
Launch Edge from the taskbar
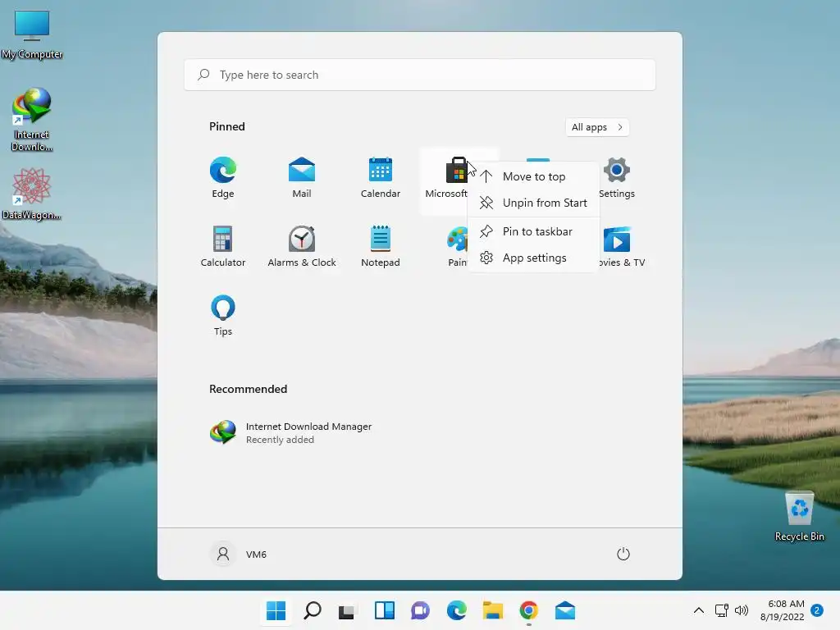(x=456, y=610)
